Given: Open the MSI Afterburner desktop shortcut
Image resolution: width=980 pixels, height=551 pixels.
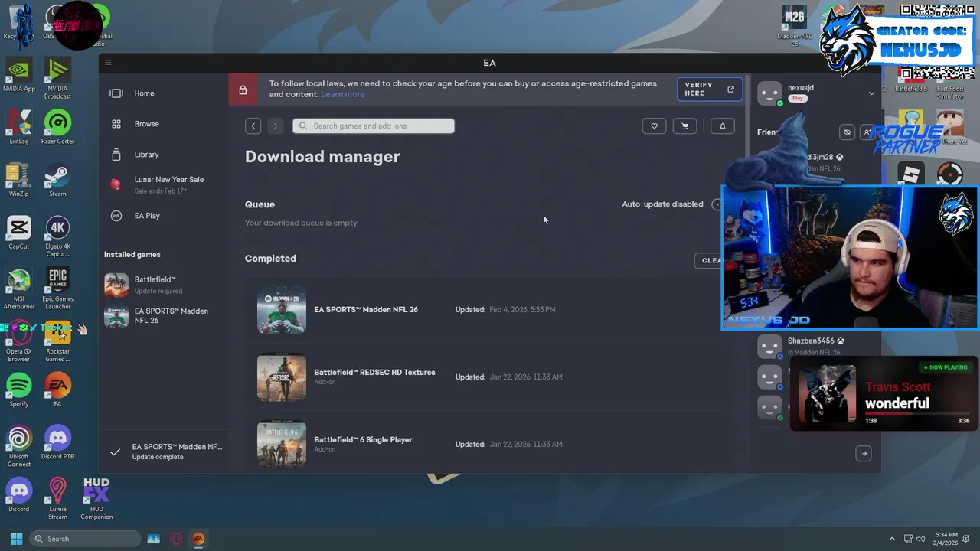Looking at the screenshot, I should coord(19,289).
